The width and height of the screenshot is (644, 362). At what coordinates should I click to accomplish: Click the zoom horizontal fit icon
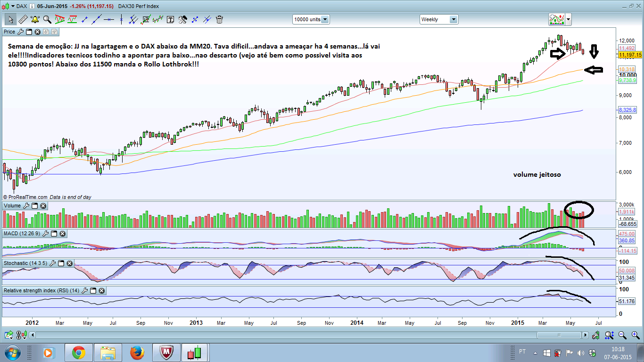(609, 335)
